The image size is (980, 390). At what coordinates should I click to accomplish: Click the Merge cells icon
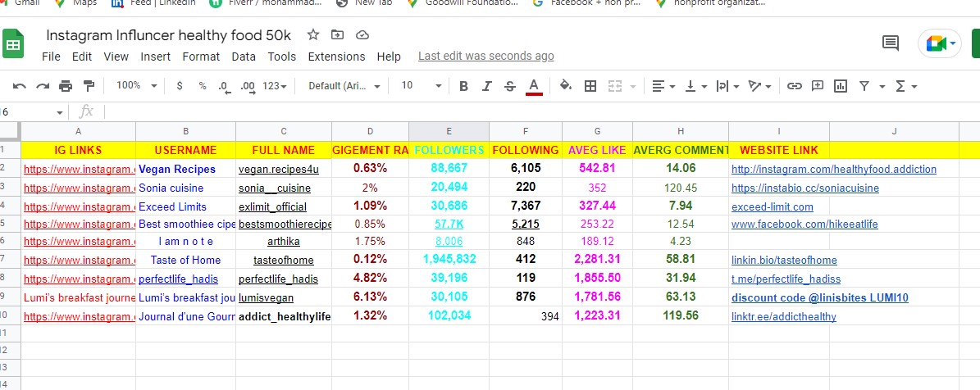(x=615, y=86)
